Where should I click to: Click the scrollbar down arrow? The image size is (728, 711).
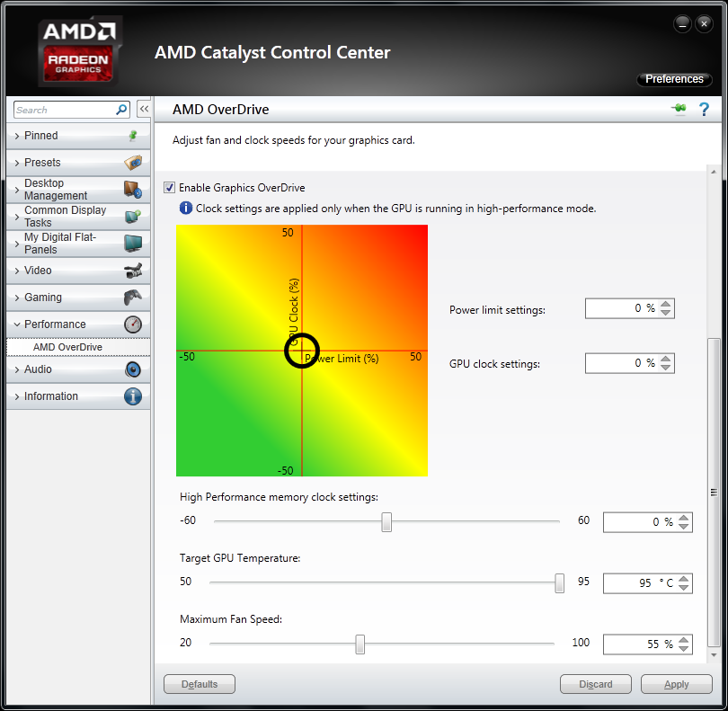714,655
